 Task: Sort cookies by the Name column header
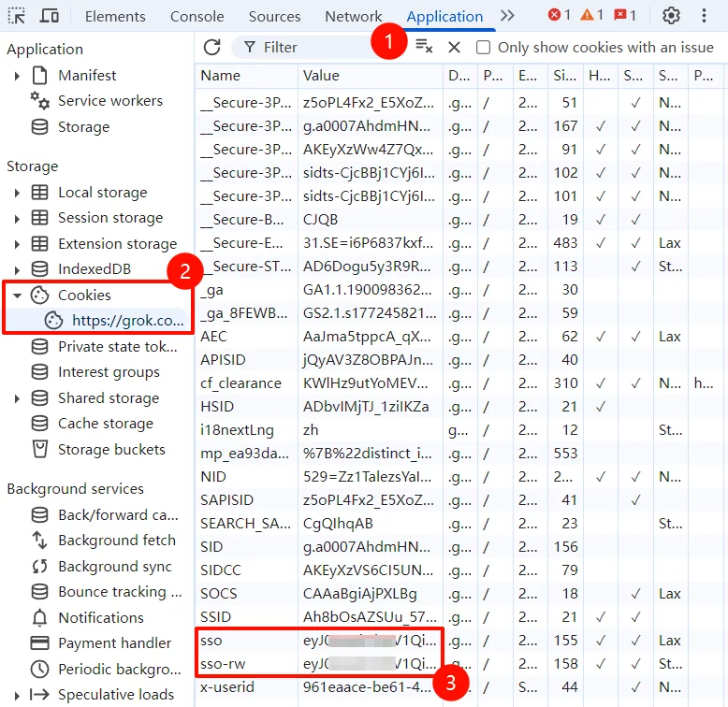pyautogui.click(x=245, y=76)
